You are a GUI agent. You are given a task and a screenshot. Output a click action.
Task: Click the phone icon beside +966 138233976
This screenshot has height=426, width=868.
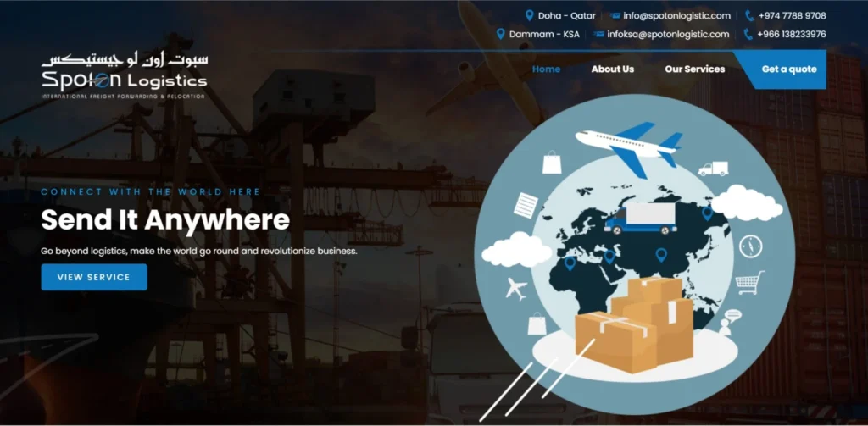point(748,35)
